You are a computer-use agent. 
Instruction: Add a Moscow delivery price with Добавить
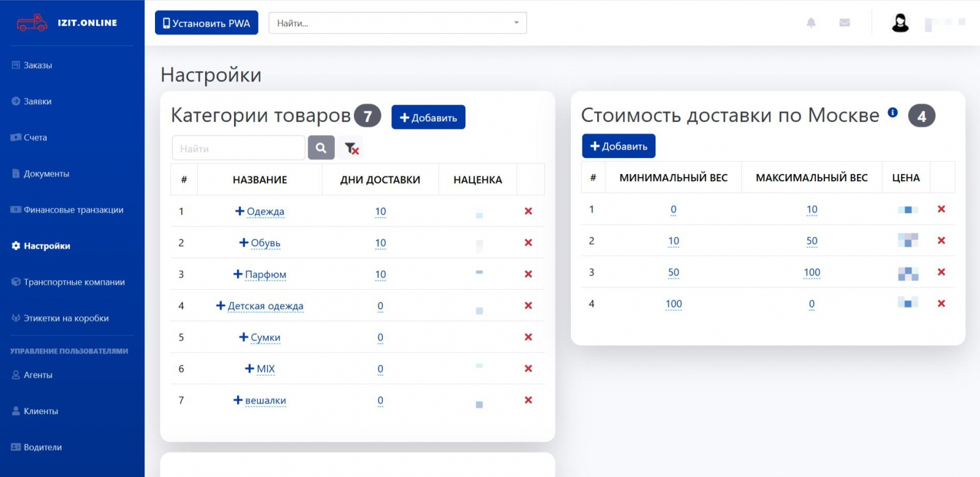pyautogui.click(x=619, y=146)
